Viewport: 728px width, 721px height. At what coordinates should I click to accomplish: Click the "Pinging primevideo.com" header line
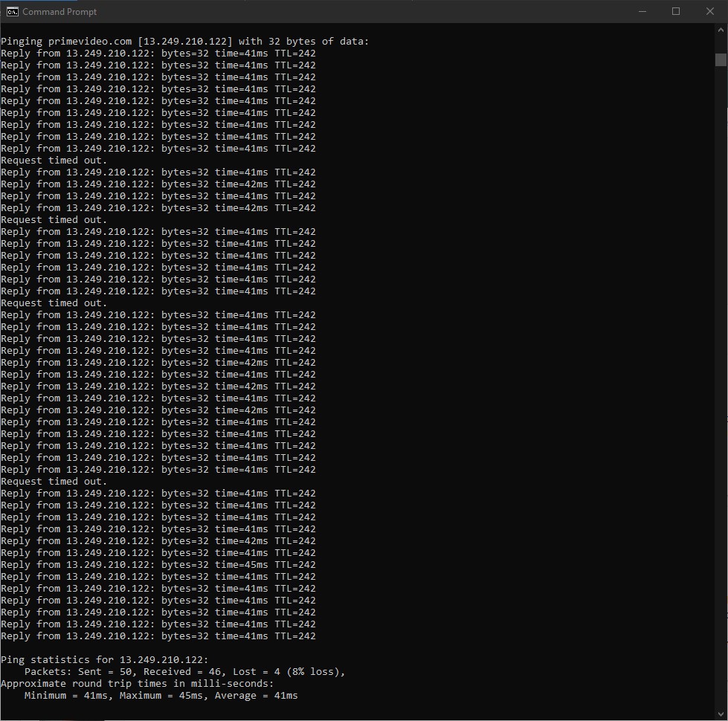point(184,42)
